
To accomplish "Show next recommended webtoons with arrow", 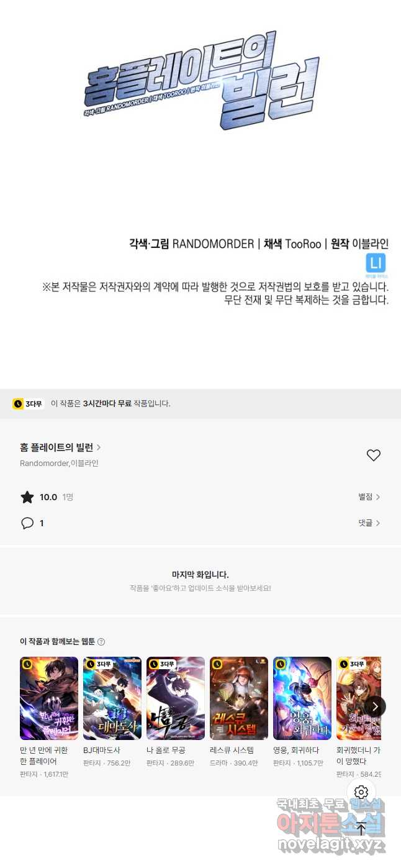I will click(x=375, y=706).
